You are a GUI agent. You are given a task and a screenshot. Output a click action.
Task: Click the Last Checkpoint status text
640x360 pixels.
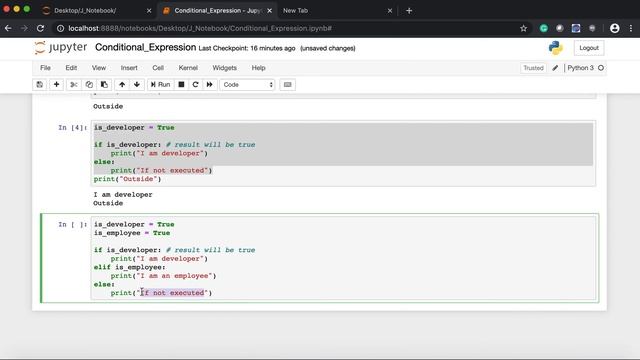click(x=247, y=48)
